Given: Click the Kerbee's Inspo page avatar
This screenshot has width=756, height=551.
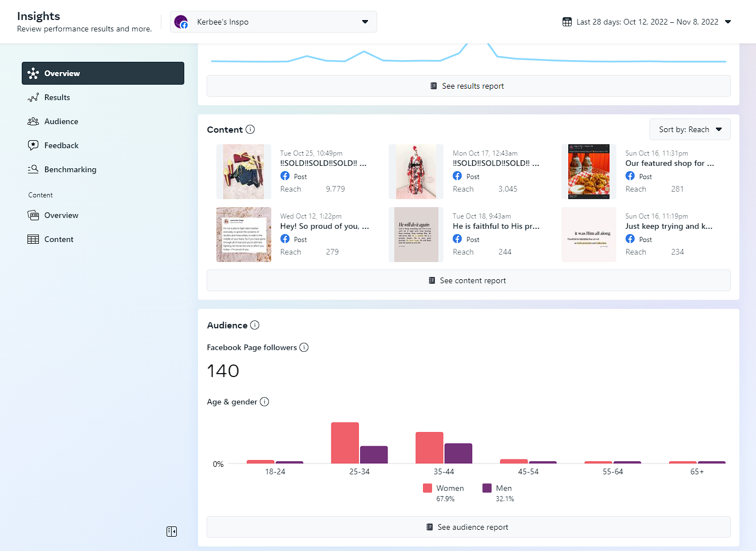Looking at the screenshot, I should (181, 22).
